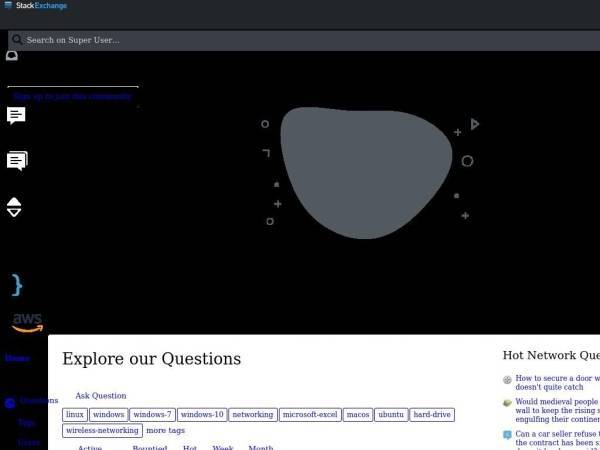The height and width of the screenshot is (450, 600).
Task: Open Would medieval people question link
Action: (558, 410)
